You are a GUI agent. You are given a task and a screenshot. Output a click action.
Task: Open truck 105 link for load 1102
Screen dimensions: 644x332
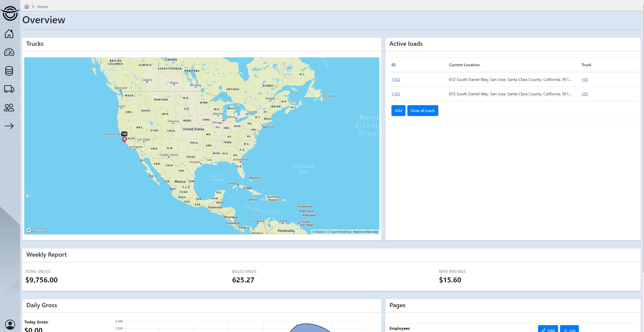pos(584,79)
